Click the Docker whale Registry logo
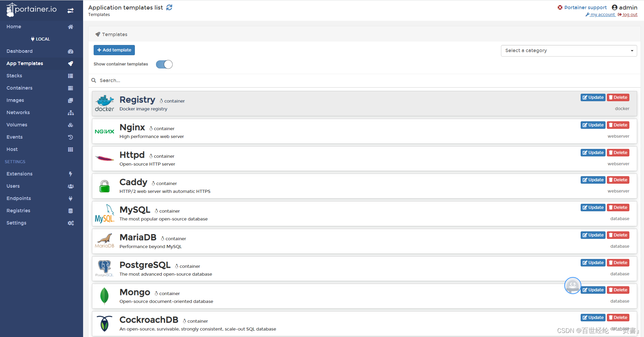This screenshot has width=644, height=337. click(105, 104)
